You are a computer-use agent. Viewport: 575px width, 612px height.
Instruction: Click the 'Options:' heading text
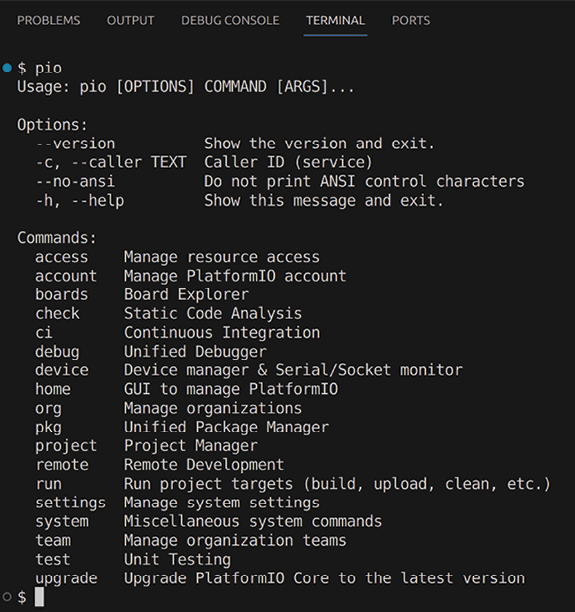point(52,125)
